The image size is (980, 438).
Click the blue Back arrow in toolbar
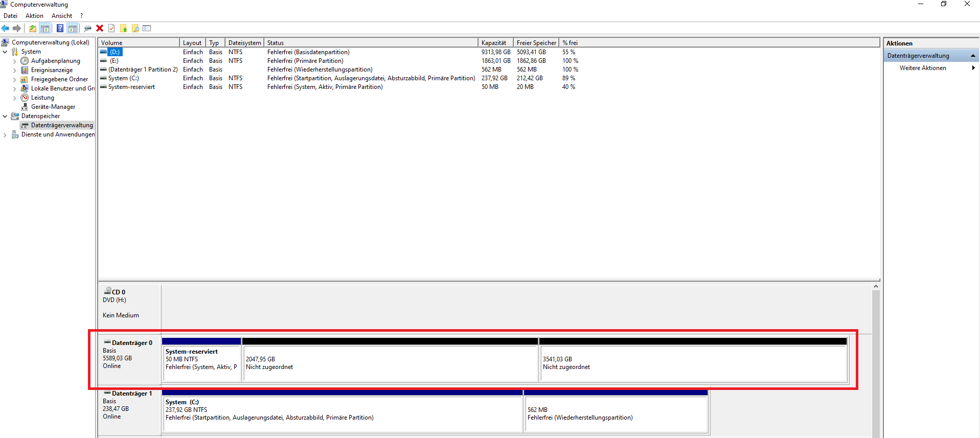(6, 28)
